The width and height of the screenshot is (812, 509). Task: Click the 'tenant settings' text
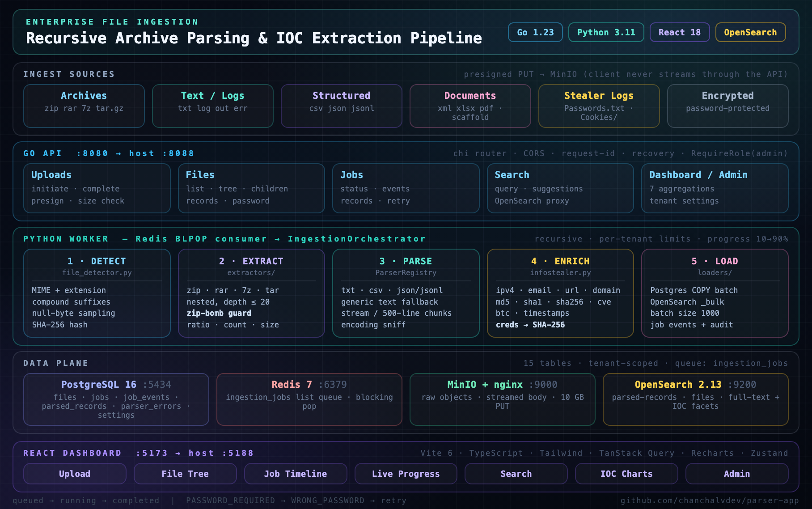pyautogui.click(x=684, y=201)
